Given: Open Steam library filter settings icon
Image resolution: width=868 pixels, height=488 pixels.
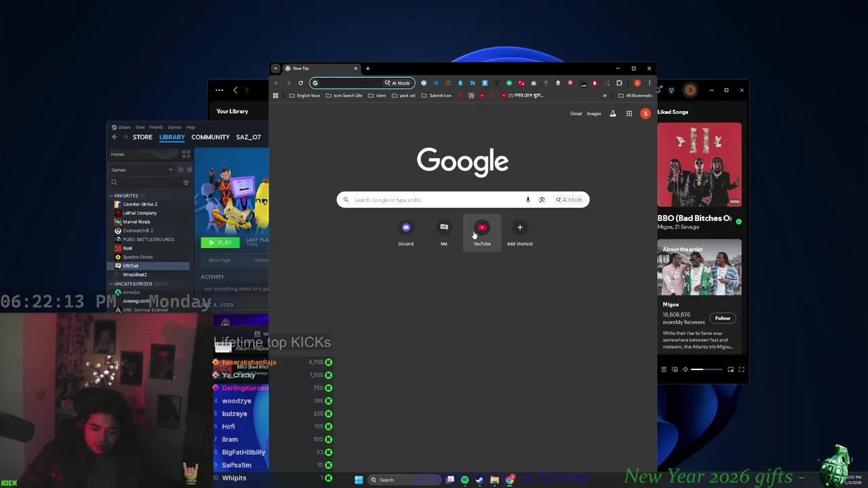Looking at the screenshot, I should click(x=186, y=182).
